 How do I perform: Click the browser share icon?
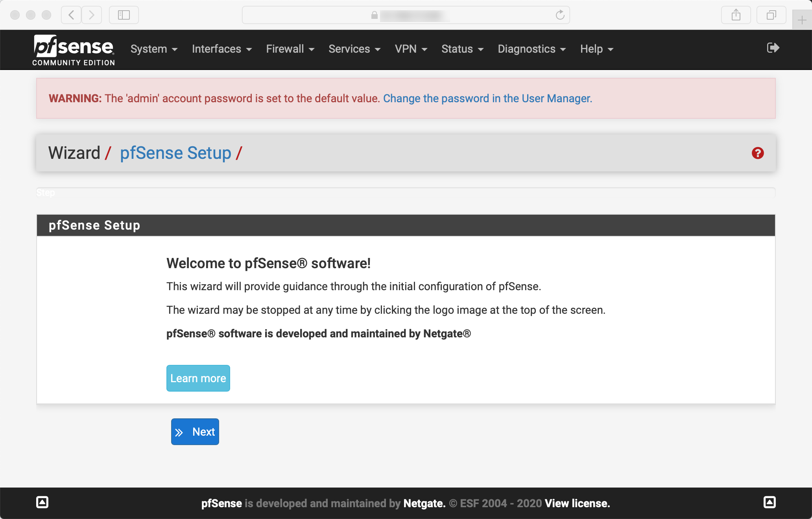(x=736, y=15)
